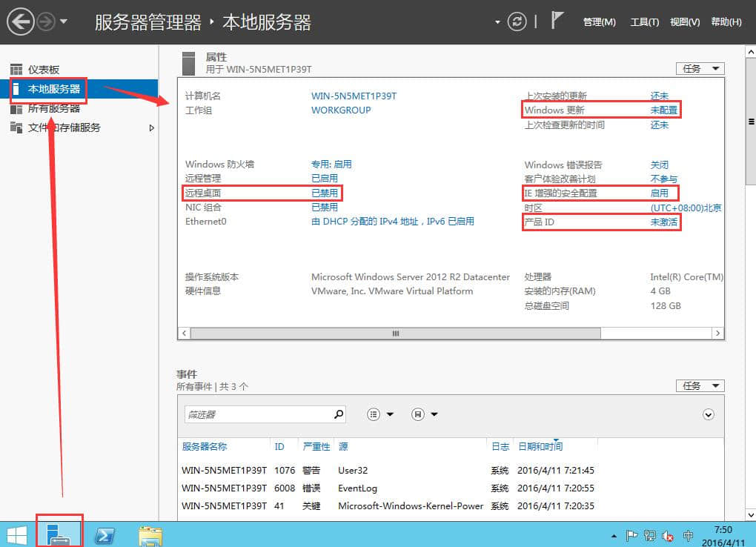The height and width of the screenshot is (547, 756).
Task: Click 上次安装的更新 还未 link
Action: [659, 96]
